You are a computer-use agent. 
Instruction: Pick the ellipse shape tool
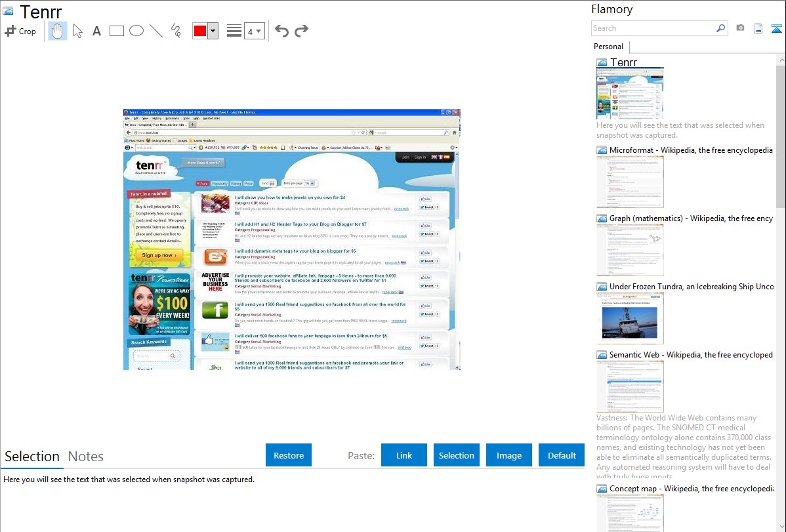point(136,31)
